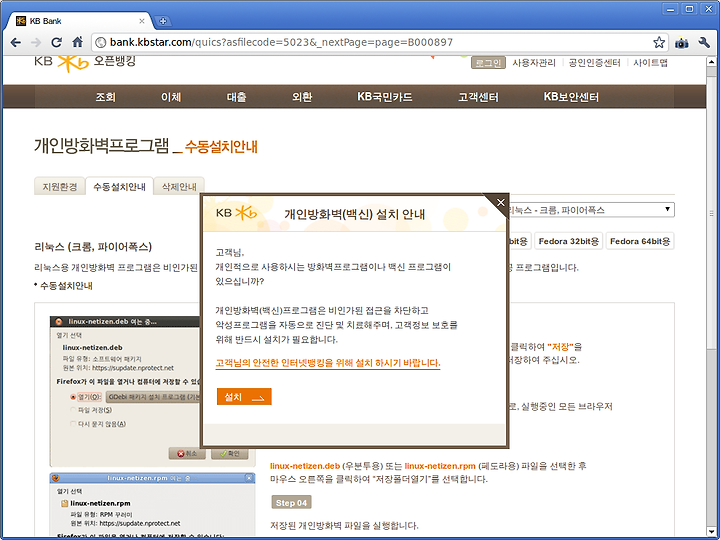The image size is (720, 540).
Task: Click the address bar URL field
Action: click(372, 43)
